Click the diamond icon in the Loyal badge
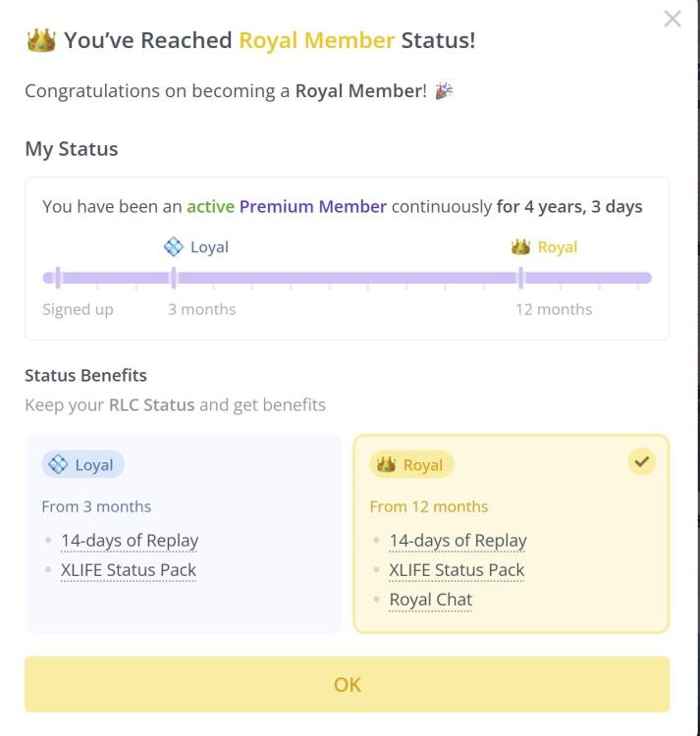700x736 pixels. click(x=58, y=465)
